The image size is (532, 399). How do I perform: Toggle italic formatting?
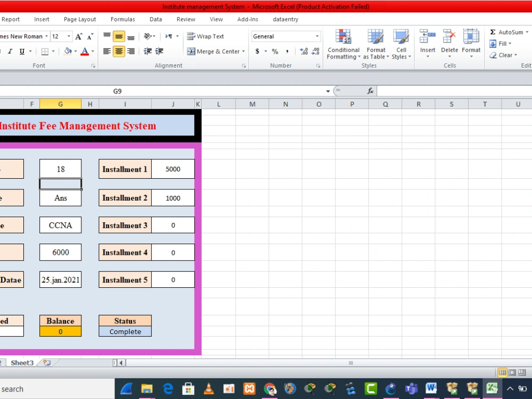10,52
